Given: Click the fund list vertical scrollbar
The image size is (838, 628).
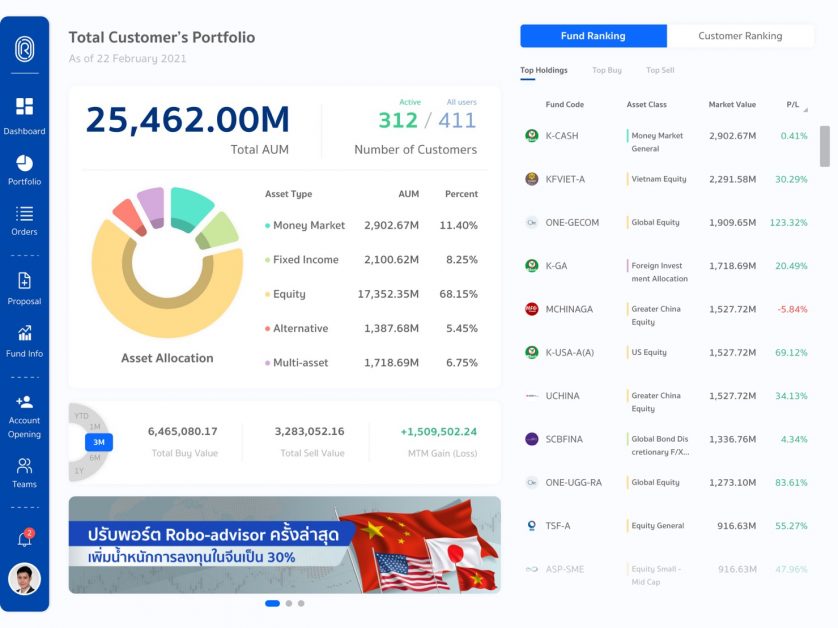Looking at the screenshot, I should (825, 146).
